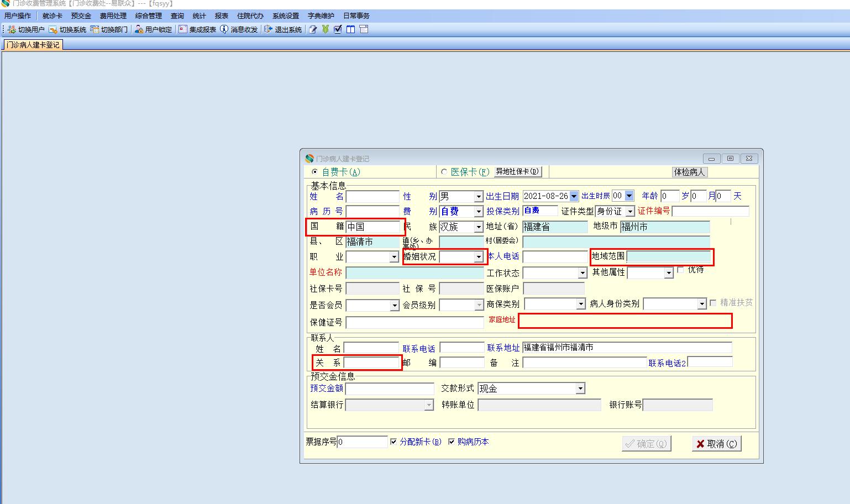Open 集成报表 integrated report icon
Viewport: 850px width, 504px height.
pos(183,29)
